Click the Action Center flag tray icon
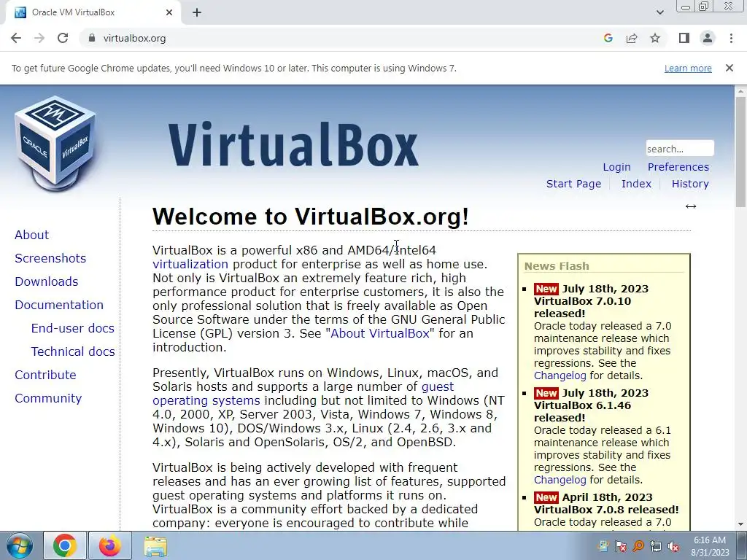Image resolution: width=747 pixels, height=560 pixels. click(621, 546)
